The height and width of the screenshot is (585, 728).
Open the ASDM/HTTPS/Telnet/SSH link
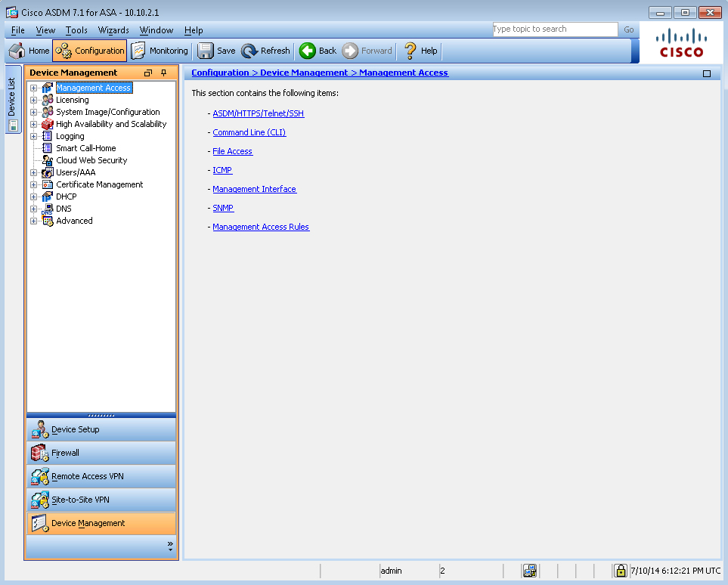[x=258, y=113]
